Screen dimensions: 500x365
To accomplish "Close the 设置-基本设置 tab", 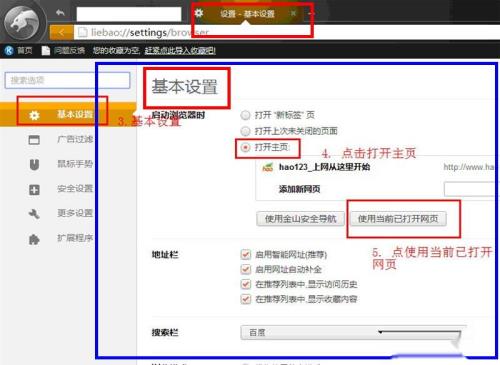I will click(293, 13).
